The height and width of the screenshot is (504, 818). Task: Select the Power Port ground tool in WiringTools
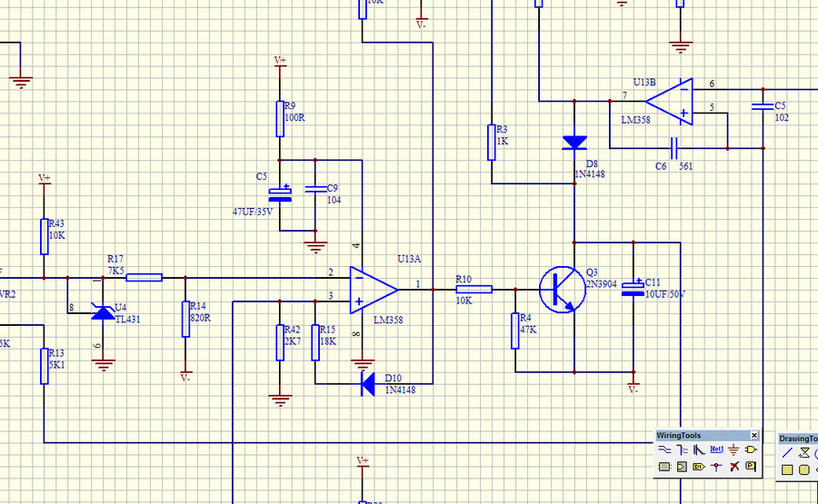point(733,450)
